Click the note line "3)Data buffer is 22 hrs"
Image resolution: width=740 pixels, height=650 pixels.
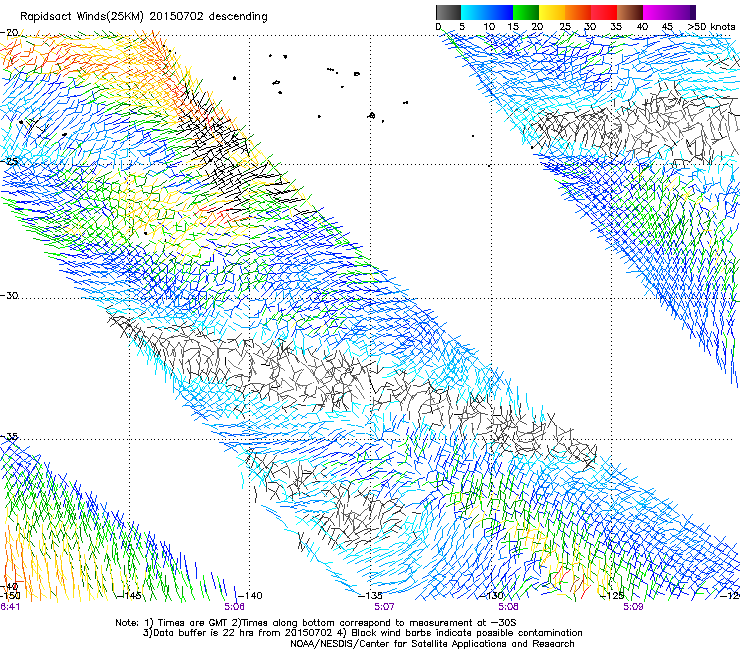[362, 633]
